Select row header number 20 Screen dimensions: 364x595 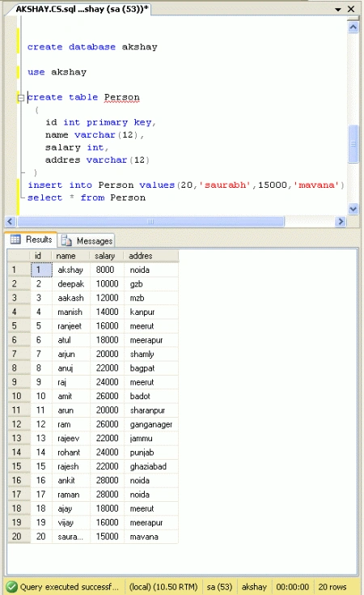[19, 537]
